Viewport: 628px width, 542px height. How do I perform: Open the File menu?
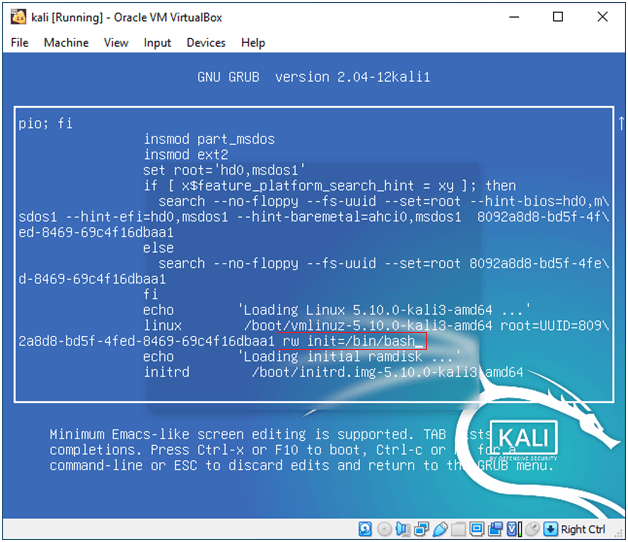(x=20, y=43)
